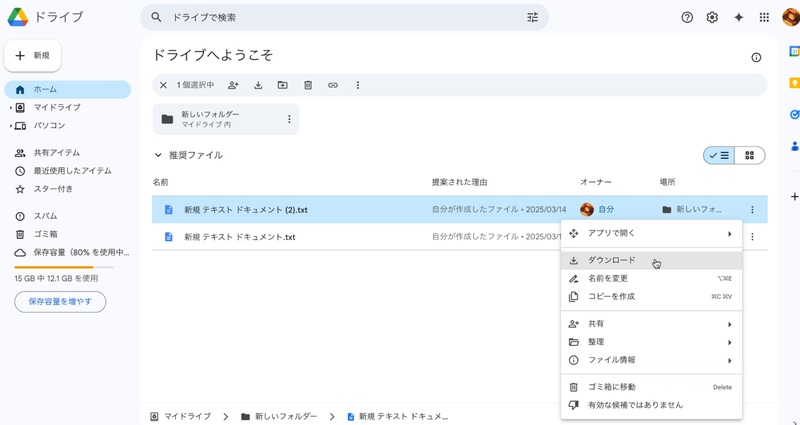
Task: Open Contacts in the side panel
Action: (794, 146)
